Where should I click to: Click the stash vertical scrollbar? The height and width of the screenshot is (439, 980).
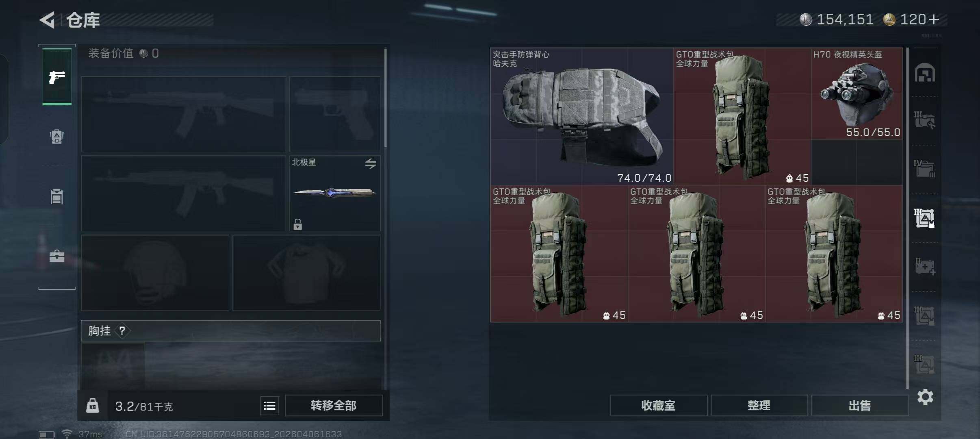(x=907, y=218)
